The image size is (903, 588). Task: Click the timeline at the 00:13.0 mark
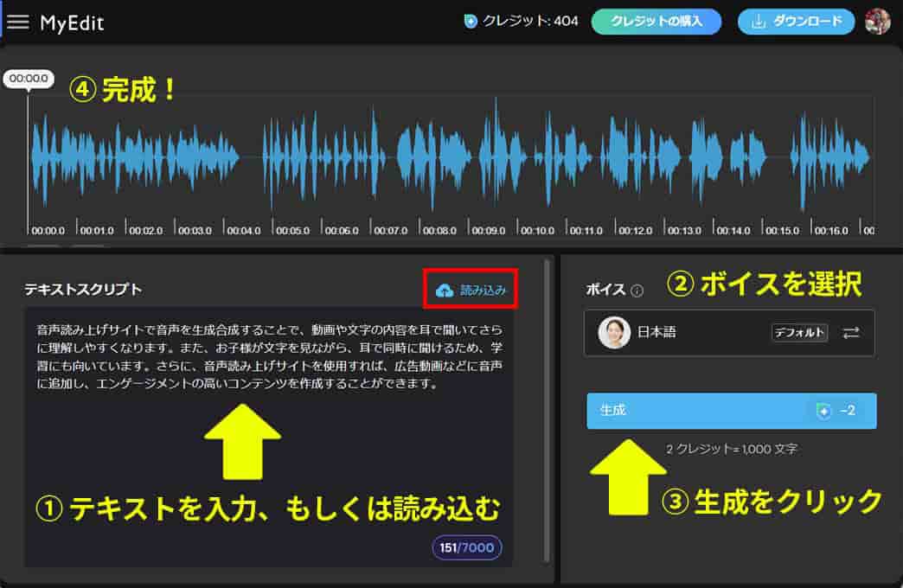[684, 231]
